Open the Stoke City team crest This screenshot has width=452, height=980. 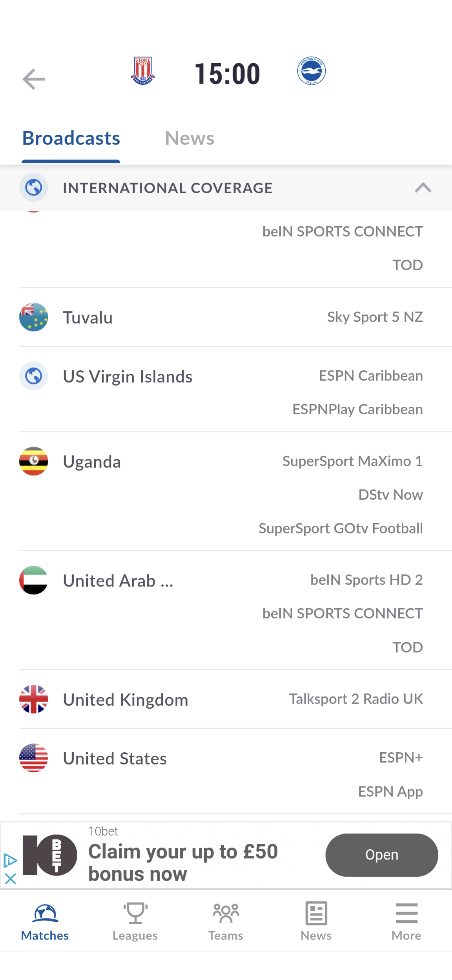coord(143,71)
